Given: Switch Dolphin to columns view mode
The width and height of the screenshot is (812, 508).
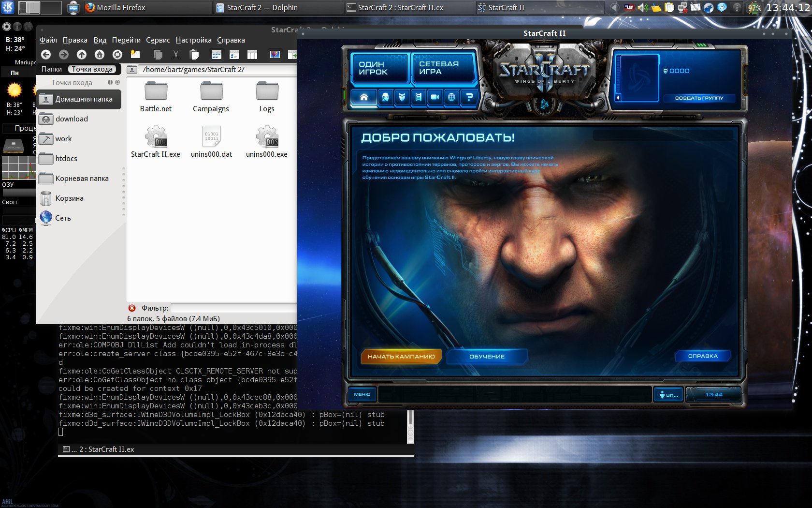Looking at the screenshot, I should pyautogui.click(x=252, y=55).
